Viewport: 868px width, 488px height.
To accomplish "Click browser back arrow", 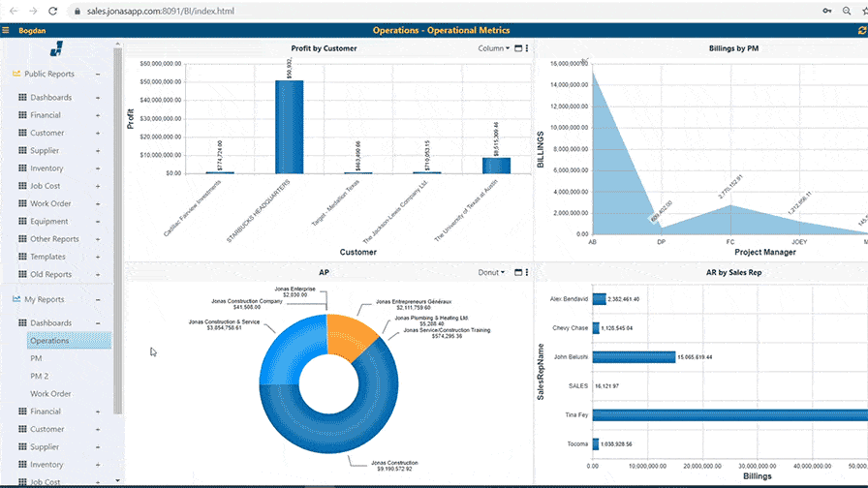I will 14,11.
